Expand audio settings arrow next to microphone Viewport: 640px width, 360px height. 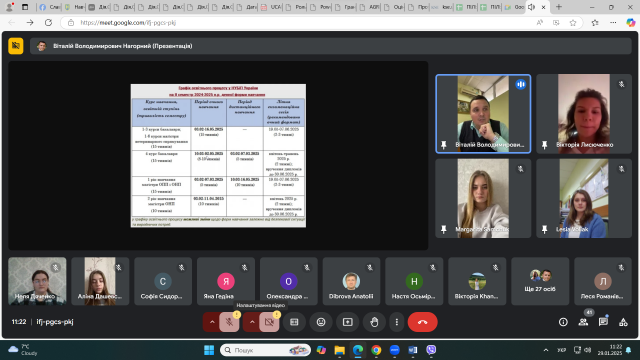pos(212,322)
